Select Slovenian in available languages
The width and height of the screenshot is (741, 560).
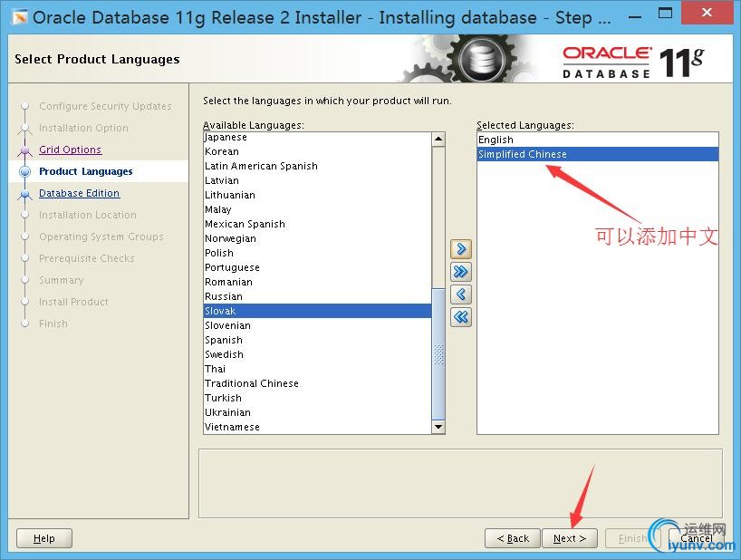[x=317, y=325]
